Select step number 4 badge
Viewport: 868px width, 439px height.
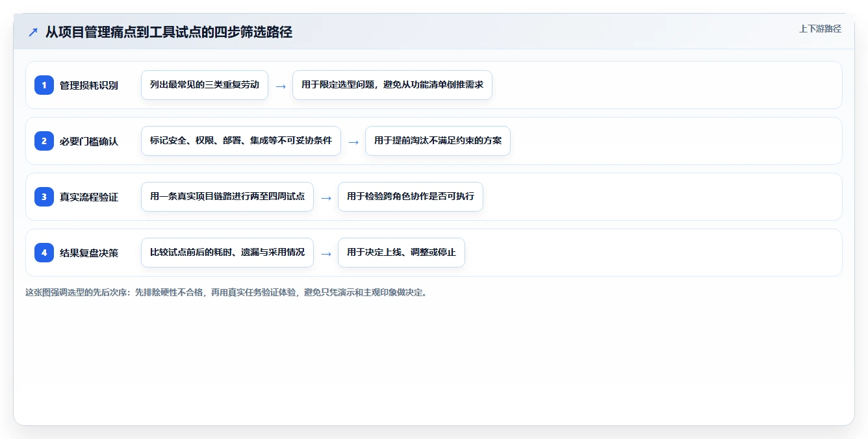[44, 253]
